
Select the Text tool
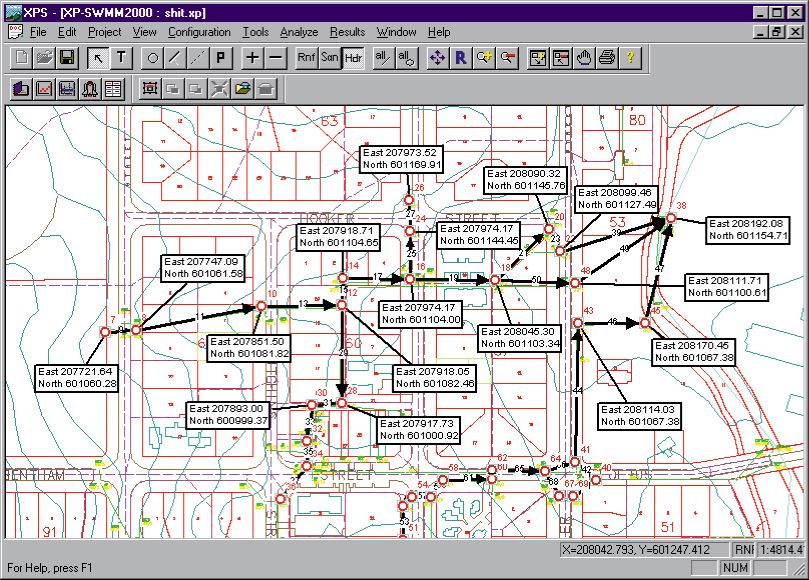point(121,58)
